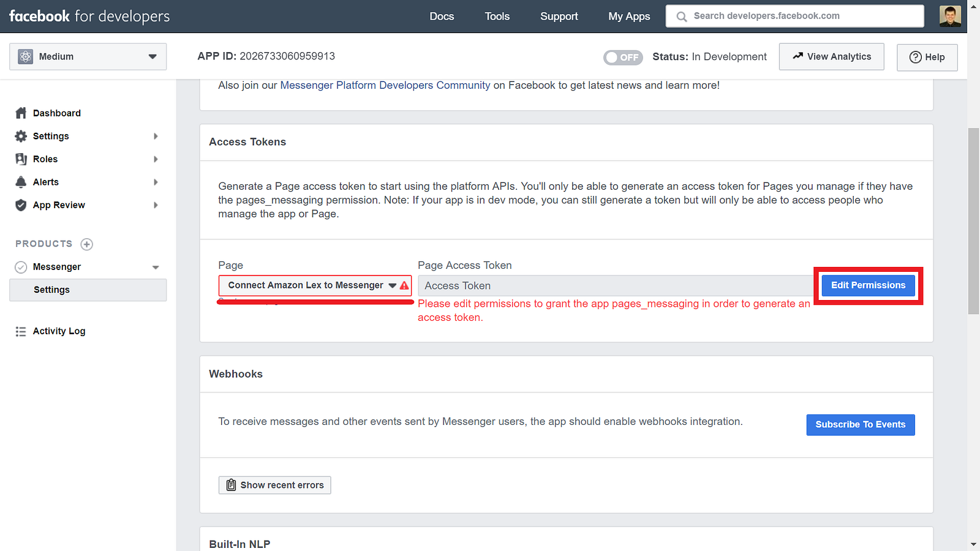Open the Page selection dropdown
Viewport: 980px width, 551px height.
(x=315, y=285)
